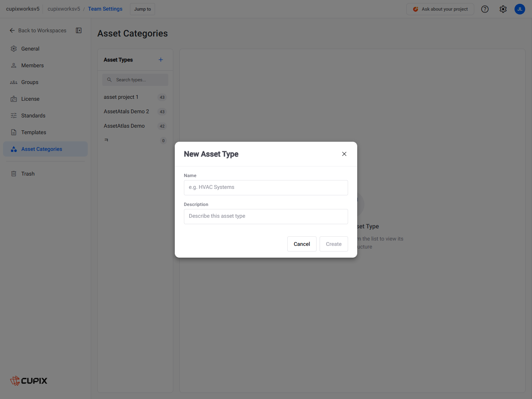Select AssetAtals Demo 2 in list
Image resolution: width=532 pixels, height=399 pixels.
point(135,112)
